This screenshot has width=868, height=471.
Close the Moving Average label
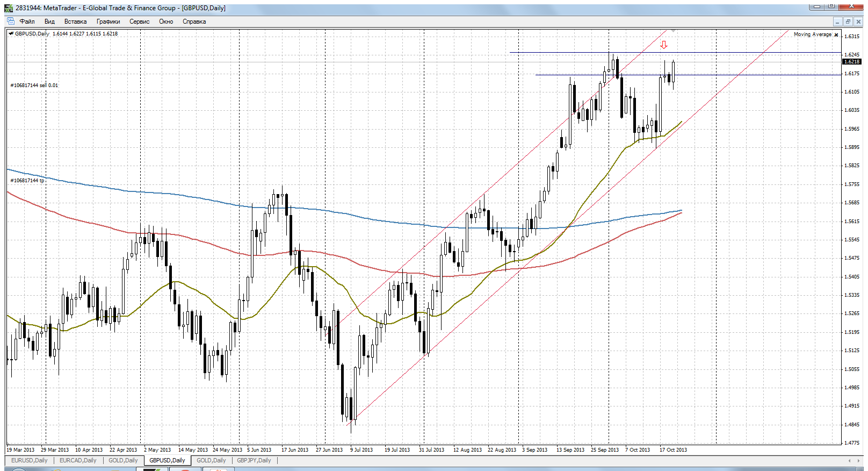(x=836, y=35)
